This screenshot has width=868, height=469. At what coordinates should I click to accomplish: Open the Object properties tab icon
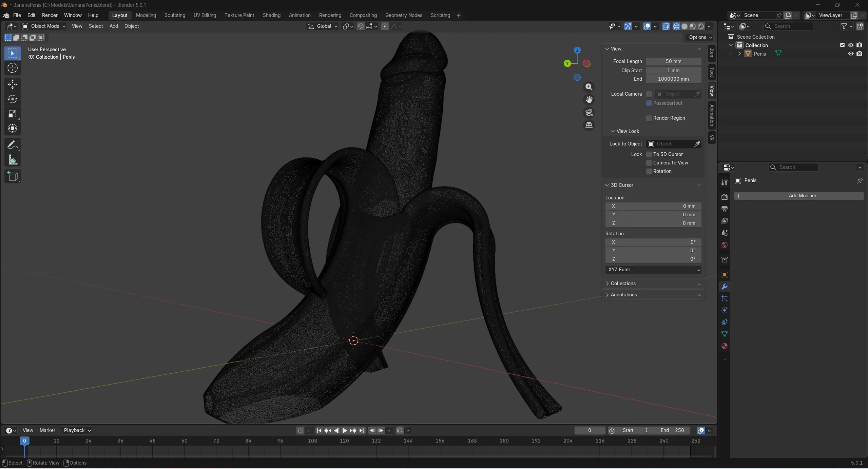[725, 275]
